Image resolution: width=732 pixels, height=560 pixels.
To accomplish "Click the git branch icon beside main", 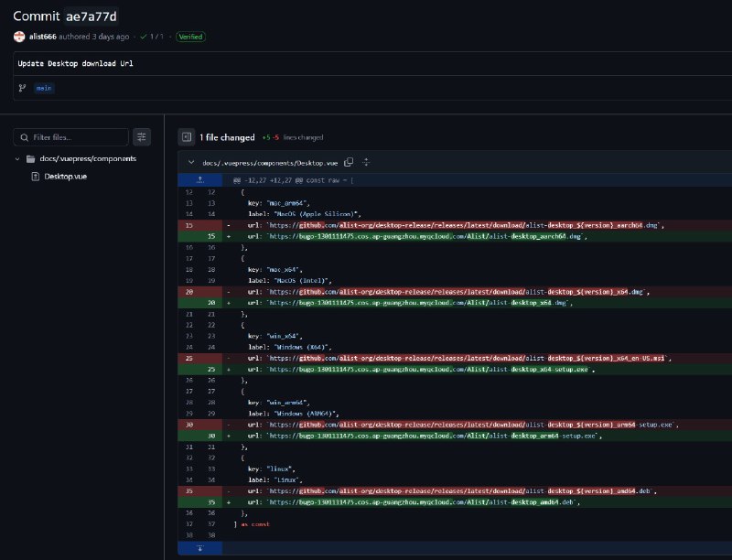I will click(22, 88).
